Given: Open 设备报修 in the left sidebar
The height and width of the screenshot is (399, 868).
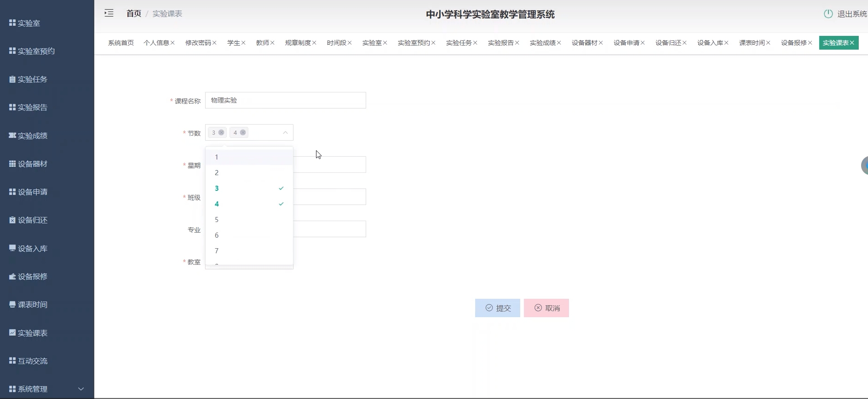Looking at the screenshot, I should [x=32, y=276].
